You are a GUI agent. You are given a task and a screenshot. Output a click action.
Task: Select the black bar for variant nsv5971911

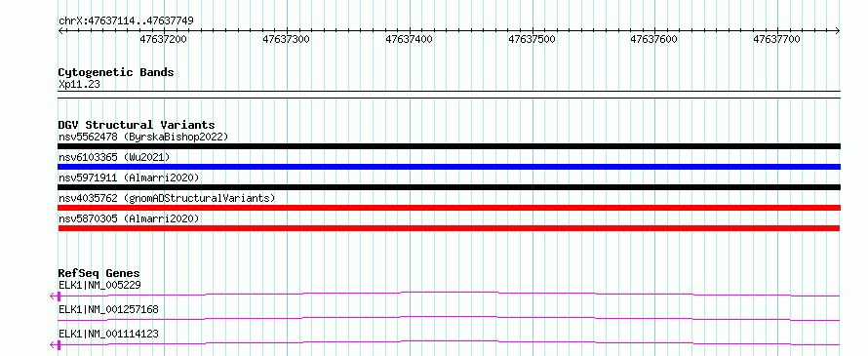click(x=450, y=187)
